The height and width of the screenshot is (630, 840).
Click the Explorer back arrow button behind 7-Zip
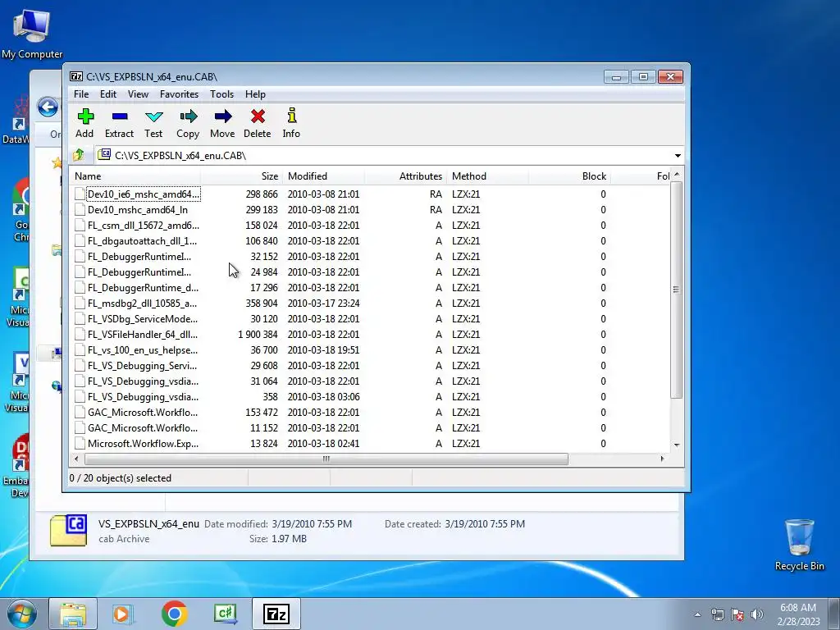coord(48,107)
